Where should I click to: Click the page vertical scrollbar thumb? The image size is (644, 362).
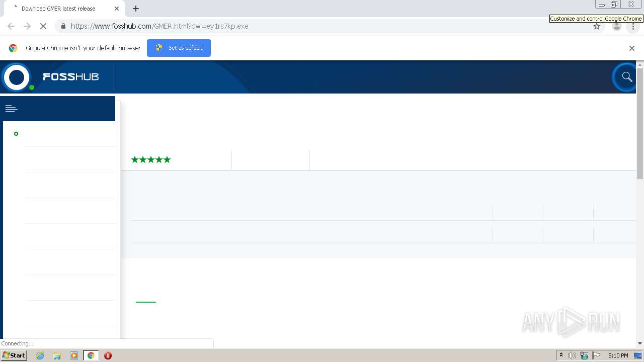point(640,123)
